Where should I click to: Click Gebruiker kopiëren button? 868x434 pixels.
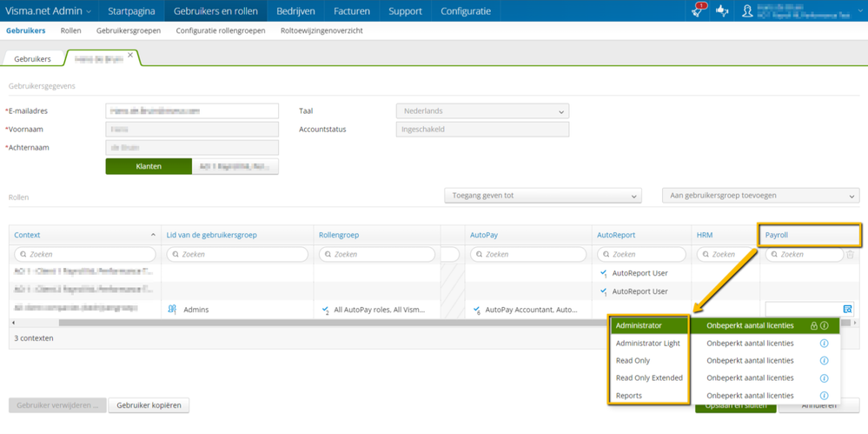tap(149, 405)
